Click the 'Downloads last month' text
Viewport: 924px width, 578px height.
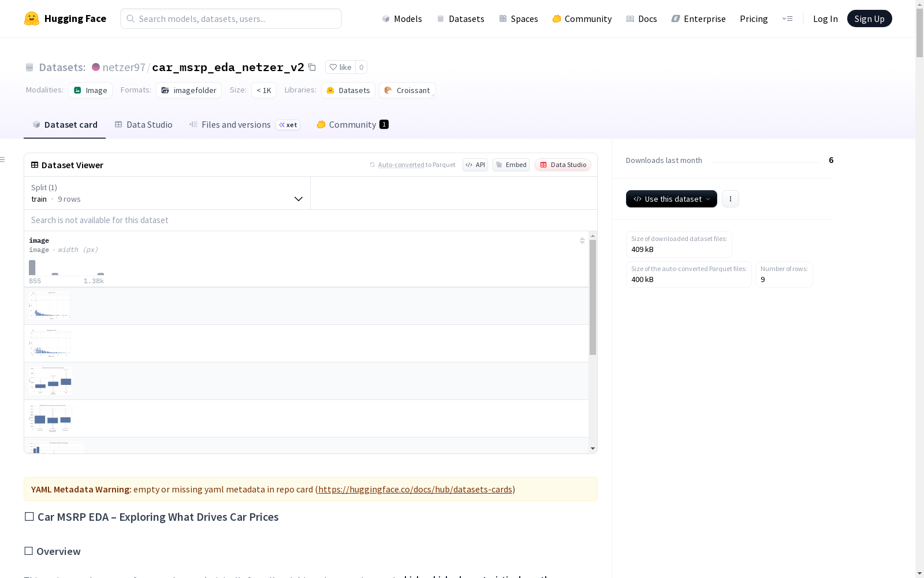coord(664,160)
